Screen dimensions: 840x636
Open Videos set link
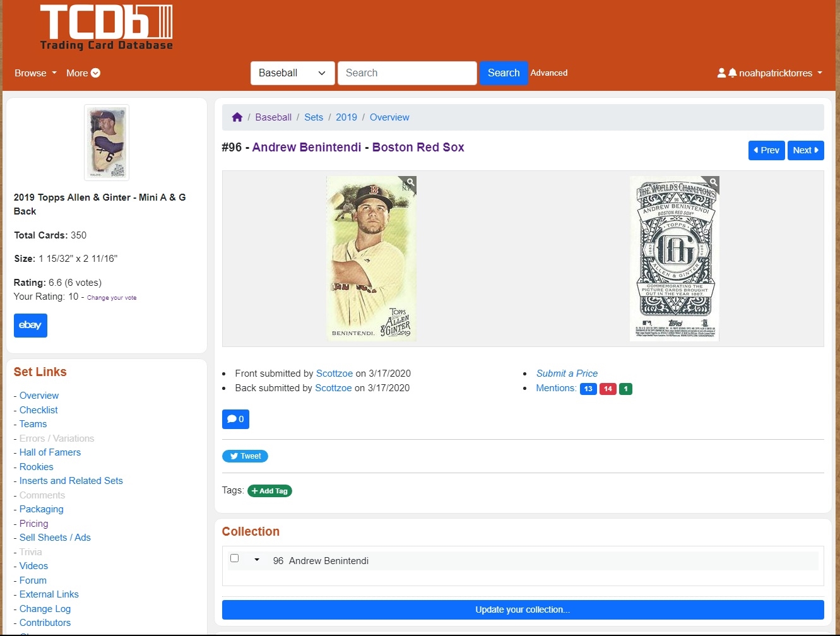click(x=33, y=566)
